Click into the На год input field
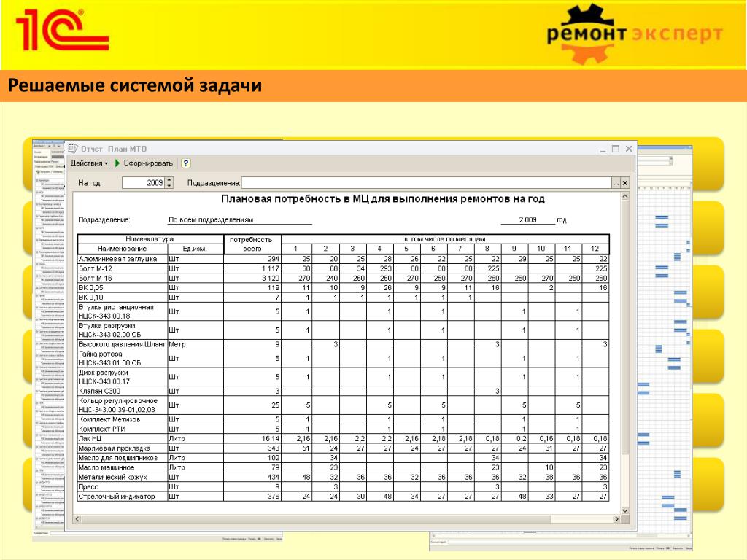 coord(144,183)
